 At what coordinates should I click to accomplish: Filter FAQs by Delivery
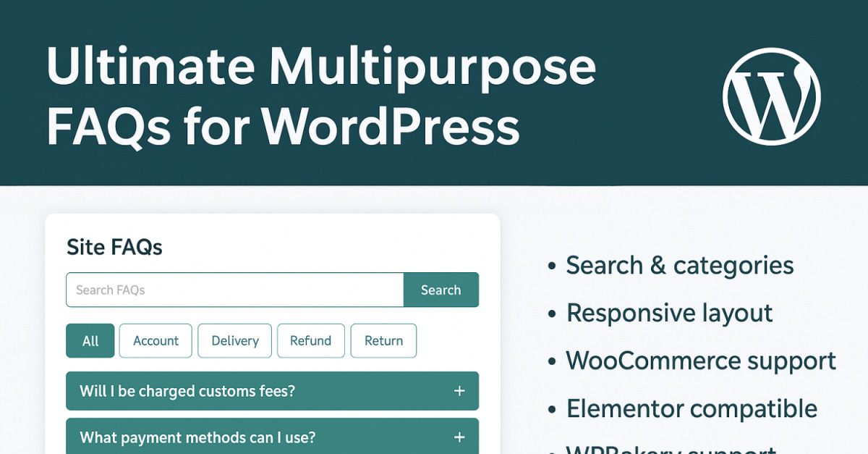click(235, 340)
